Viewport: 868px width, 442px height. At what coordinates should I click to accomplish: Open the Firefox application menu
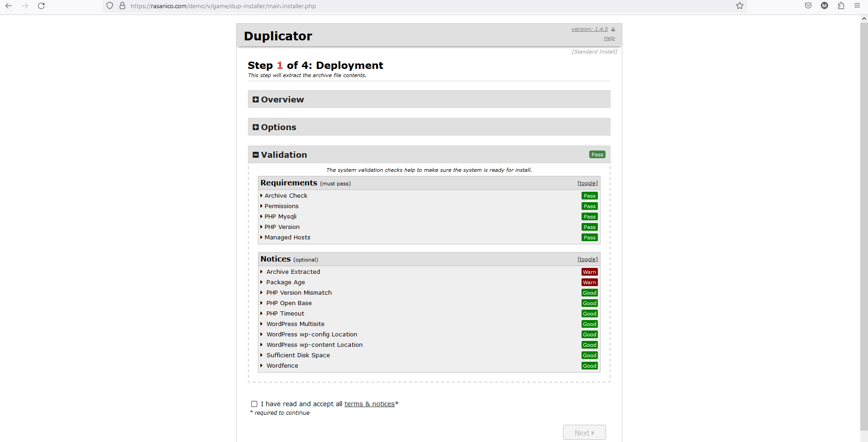(x=858, y=6)
